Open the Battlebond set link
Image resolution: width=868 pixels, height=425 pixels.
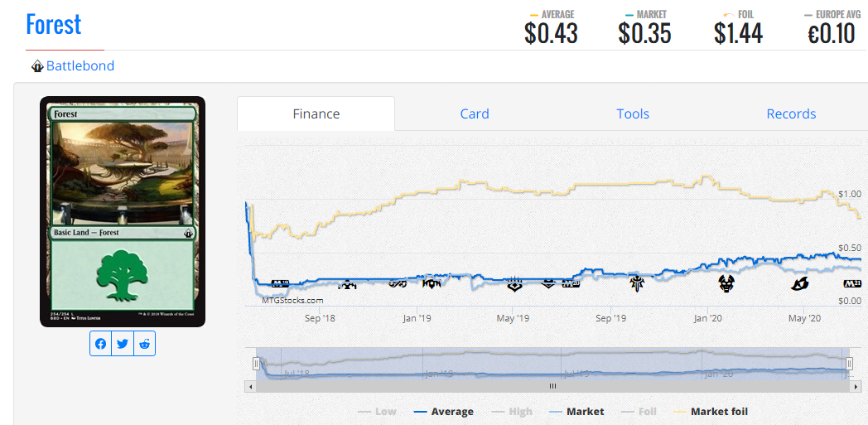[x=80, y=66]
